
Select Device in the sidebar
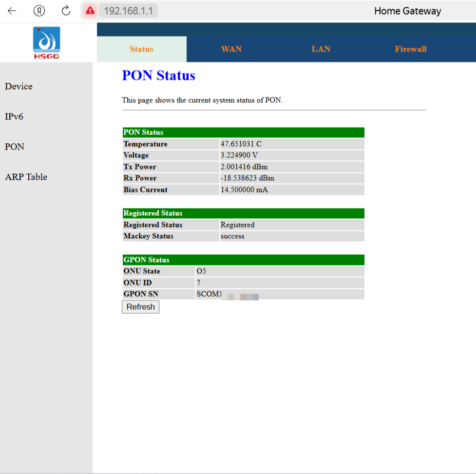(x=19, y=87)
